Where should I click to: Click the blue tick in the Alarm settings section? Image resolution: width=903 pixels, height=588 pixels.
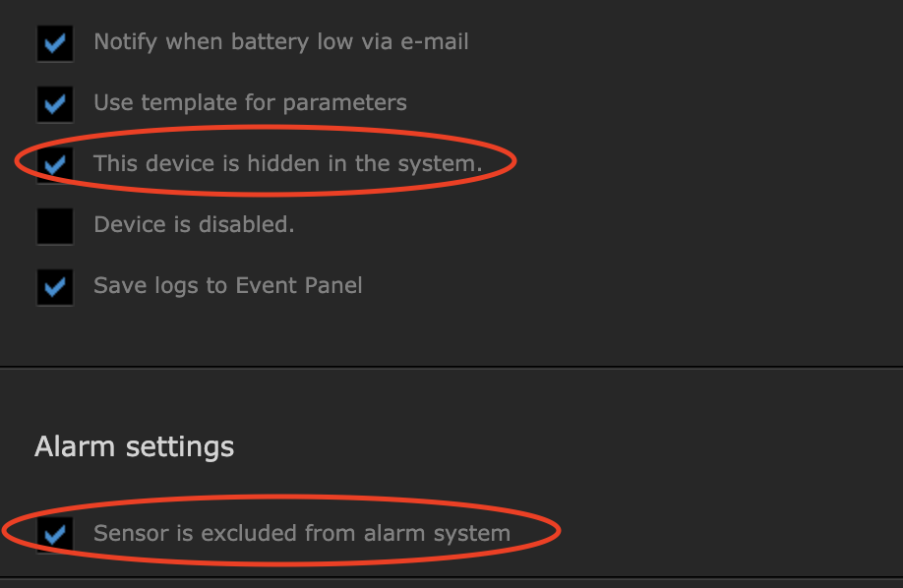(x=55, y=534)
